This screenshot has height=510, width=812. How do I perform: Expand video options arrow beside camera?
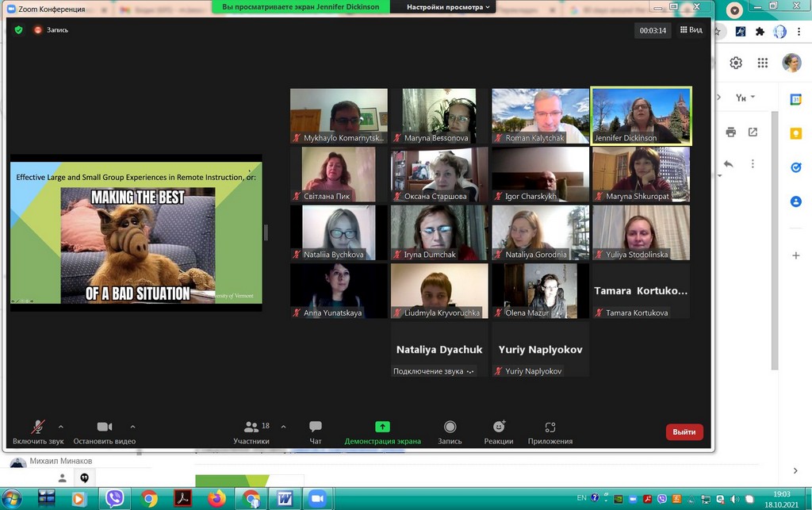(132, 427)
